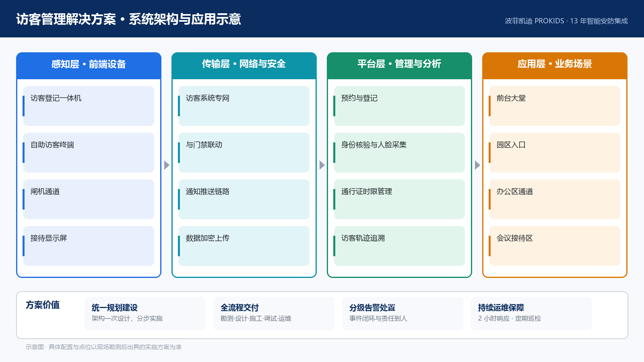This screenshot has height=362, width=644.
Task: Click the "办公区通道" card
Action: 555,199
